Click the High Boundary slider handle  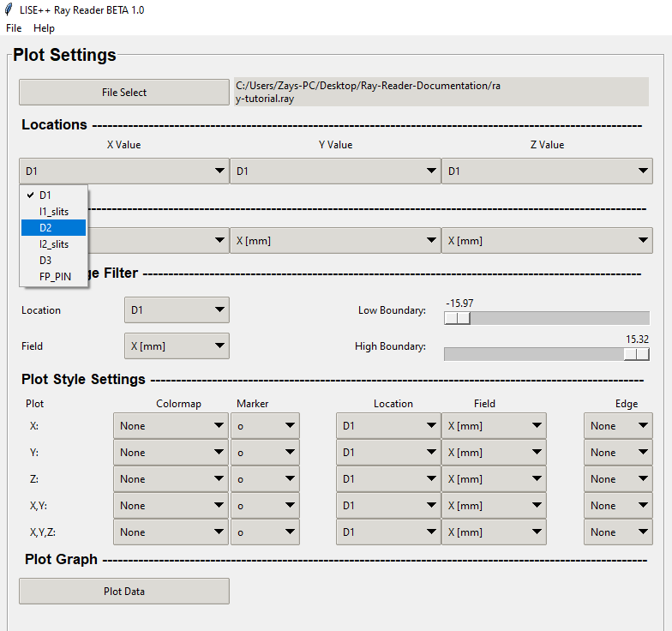pos(636,354)
